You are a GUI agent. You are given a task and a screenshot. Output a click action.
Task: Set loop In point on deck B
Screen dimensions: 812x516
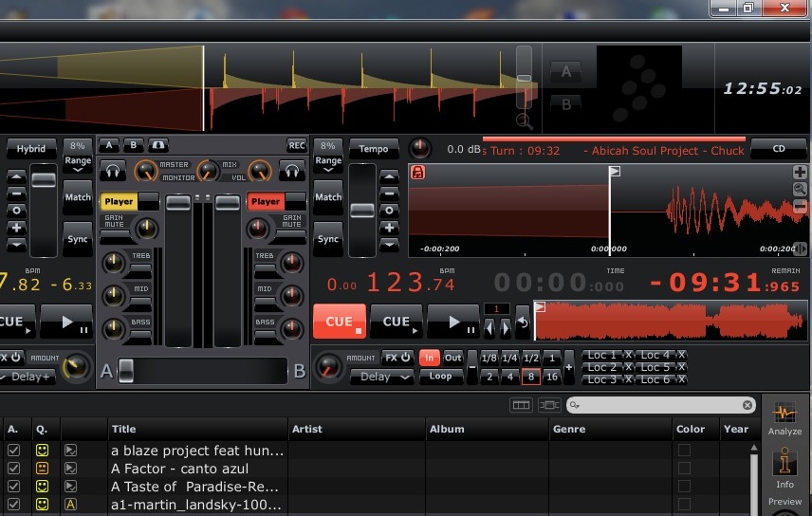(x=430, y=358)
